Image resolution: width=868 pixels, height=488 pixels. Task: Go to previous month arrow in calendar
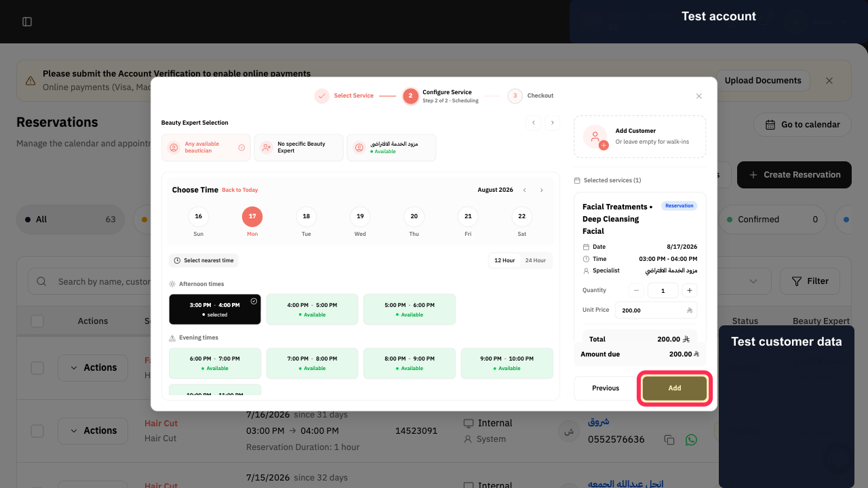pos(524,190)
